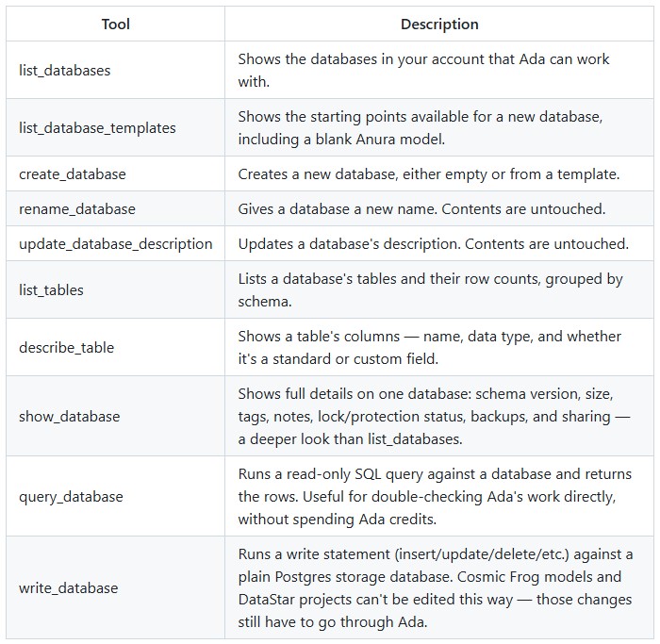Click the write_database tool name
Viewport: 660px width, 644px height.
tap(69, 588)
